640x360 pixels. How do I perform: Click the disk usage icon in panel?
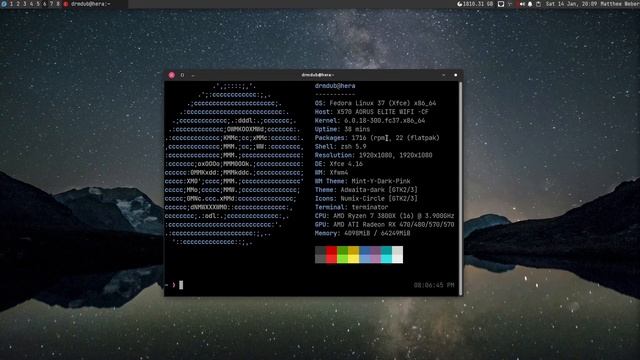(x=460, y=4)
